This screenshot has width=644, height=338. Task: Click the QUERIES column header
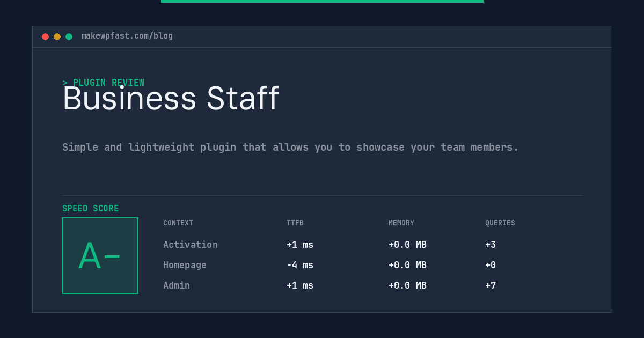click(500, 223)
